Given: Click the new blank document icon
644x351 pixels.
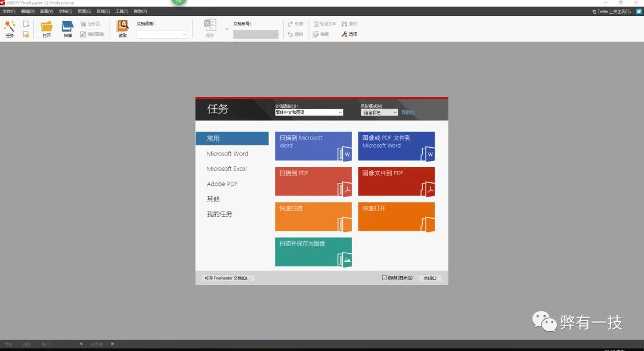Looking at the screenshot, I should click(x=26, y=24).
